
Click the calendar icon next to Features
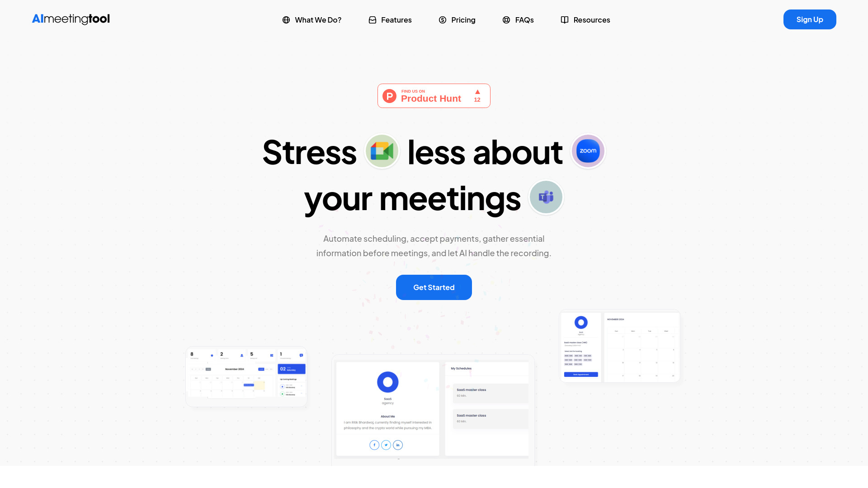[373, 20]
